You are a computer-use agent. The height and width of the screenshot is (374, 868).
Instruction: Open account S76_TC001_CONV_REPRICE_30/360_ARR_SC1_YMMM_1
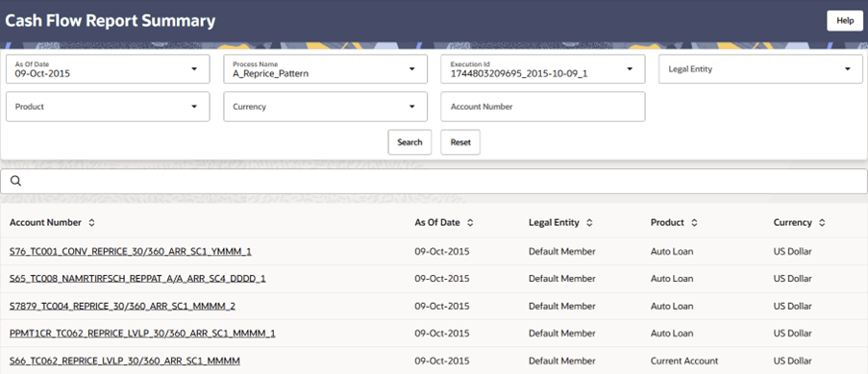tap(131, 252)
